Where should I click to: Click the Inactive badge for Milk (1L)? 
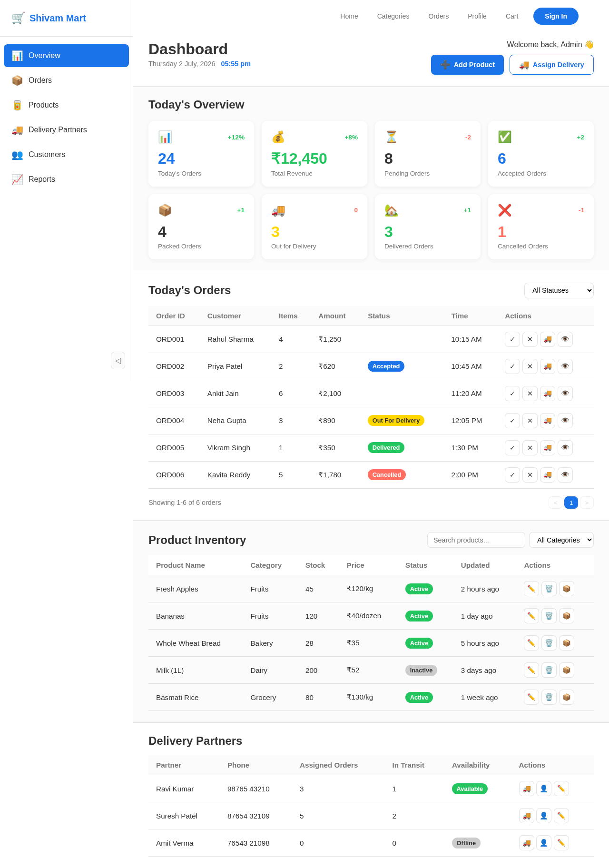coord(421,670)
